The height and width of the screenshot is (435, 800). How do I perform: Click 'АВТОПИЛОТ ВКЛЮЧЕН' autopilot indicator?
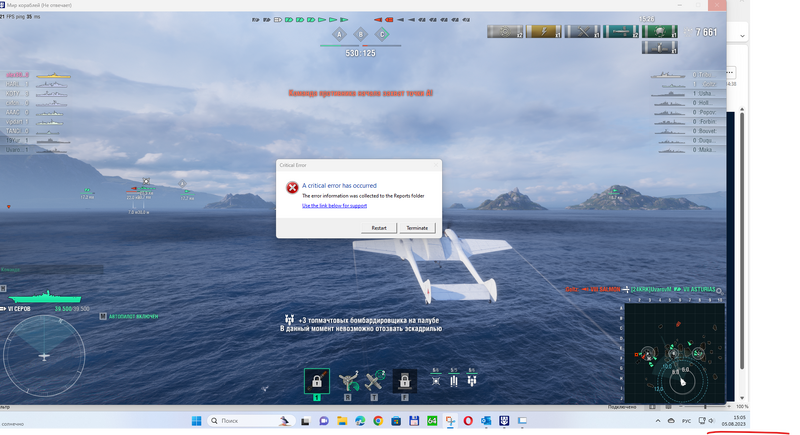click(x=133, y=317)
